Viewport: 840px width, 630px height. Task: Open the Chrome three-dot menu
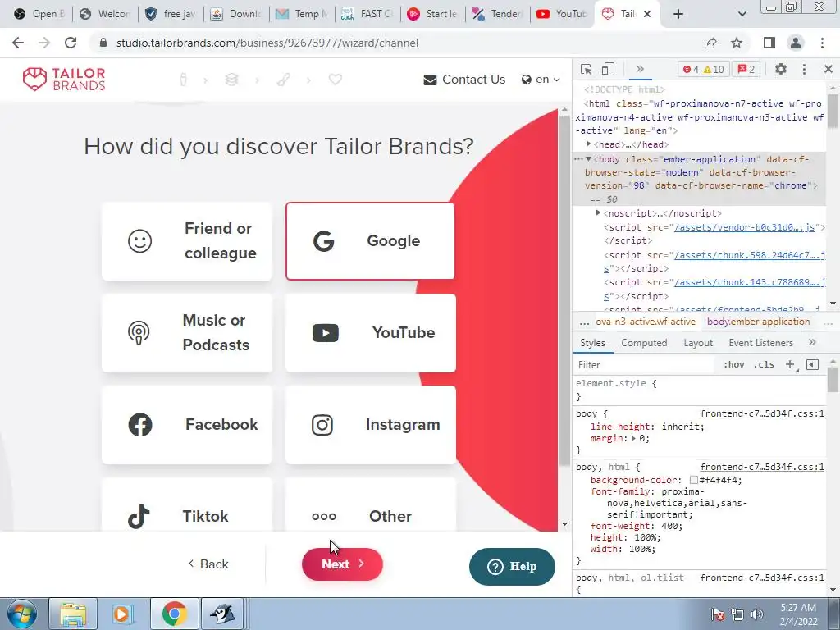(822, 43)
